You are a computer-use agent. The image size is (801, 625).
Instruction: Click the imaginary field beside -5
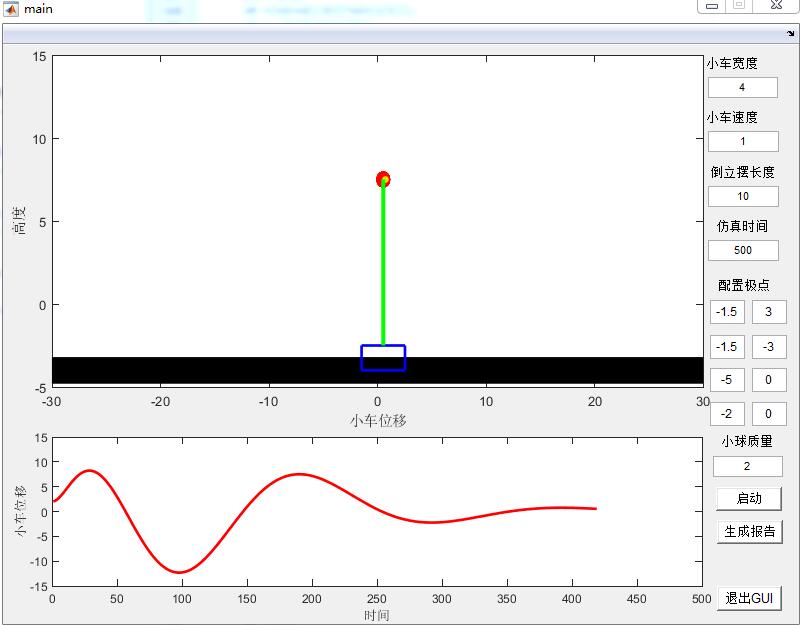pos(769,380)
